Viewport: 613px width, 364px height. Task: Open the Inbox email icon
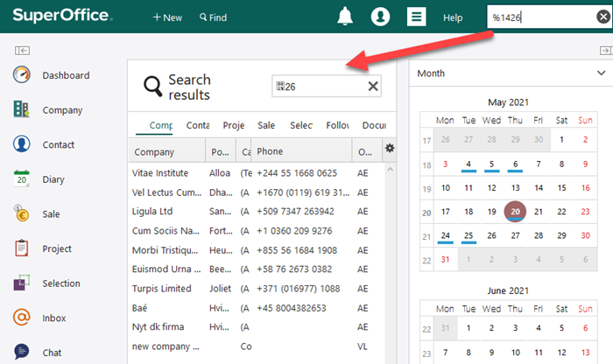tap(22, 318)
